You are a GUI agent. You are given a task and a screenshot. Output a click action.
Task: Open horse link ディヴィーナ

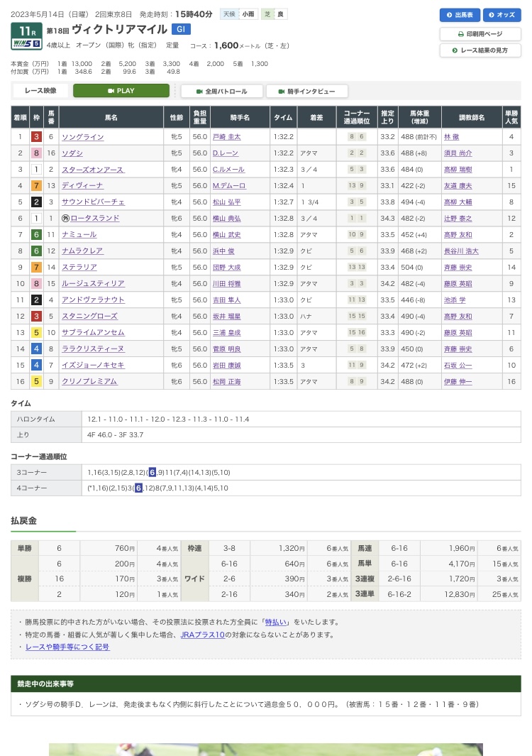tap(82, 185)
